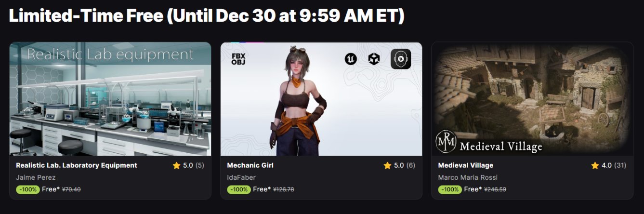The image size is (644, 214).
Task: Open Realistic Lab. Laboratory Equipment title link
Action: [77, 165]
